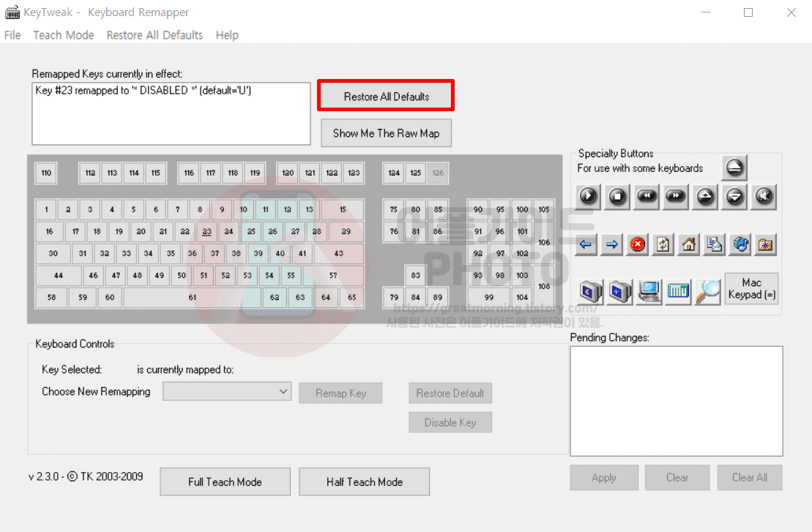Select key 110 at top-left of layout
812x532 pixels.
point(46,173)
